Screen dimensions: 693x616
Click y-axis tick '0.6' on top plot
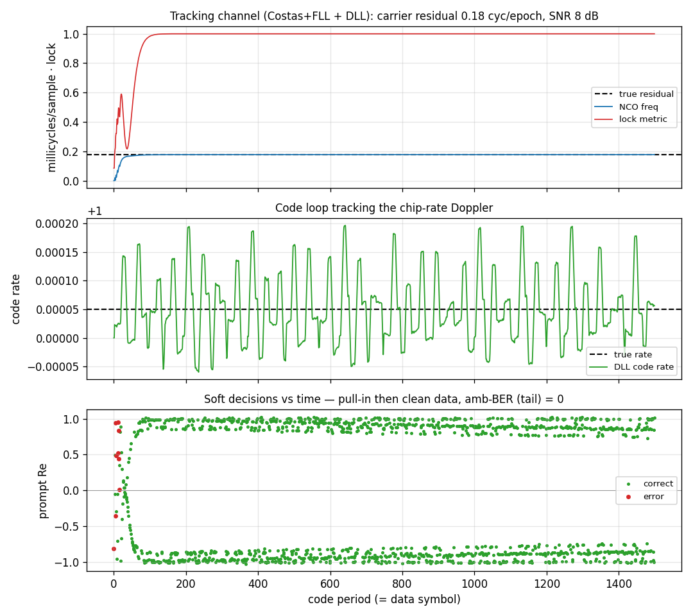[x=73, y=93]
